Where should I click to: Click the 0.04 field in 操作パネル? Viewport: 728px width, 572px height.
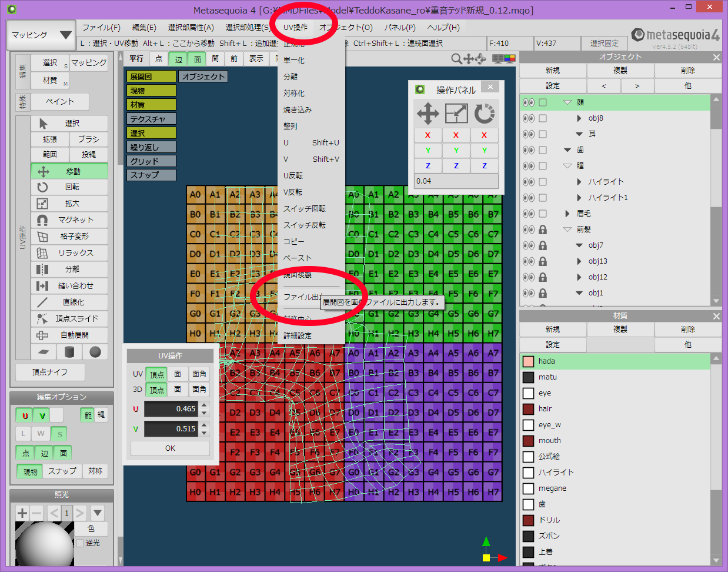click(x=456, y=181)
